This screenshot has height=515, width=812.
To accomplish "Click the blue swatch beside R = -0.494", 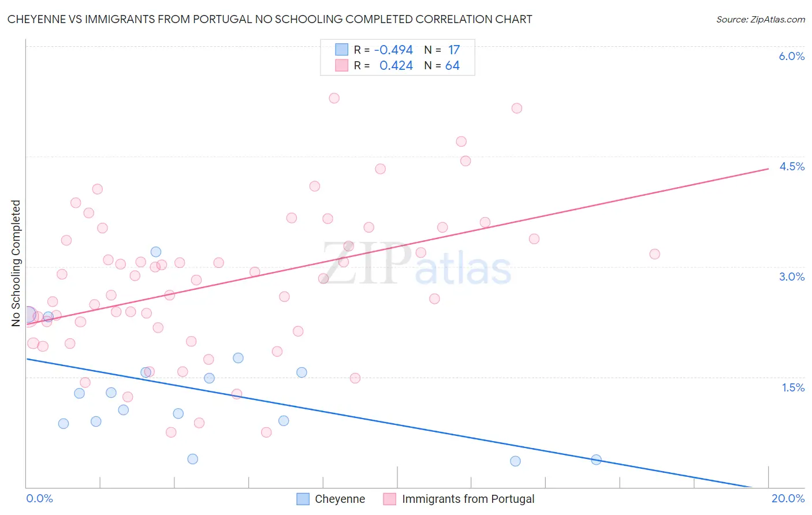I will (342, 50).
